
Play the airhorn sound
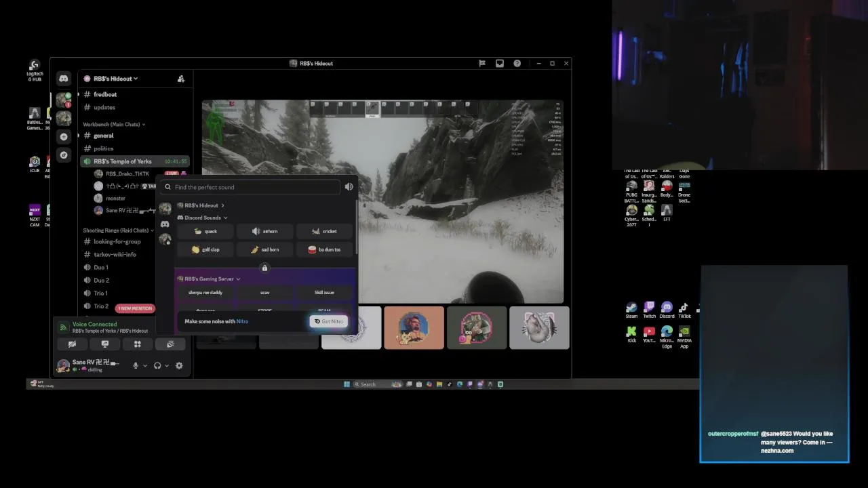click(264, 231)
